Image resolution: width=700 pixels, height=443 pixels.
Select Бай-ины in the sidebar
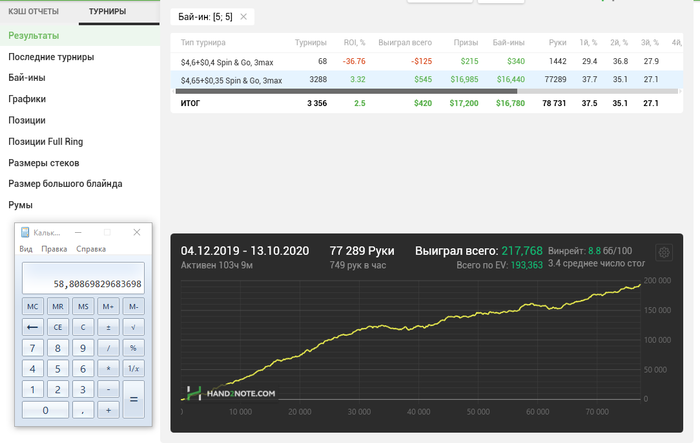point(27,78)
